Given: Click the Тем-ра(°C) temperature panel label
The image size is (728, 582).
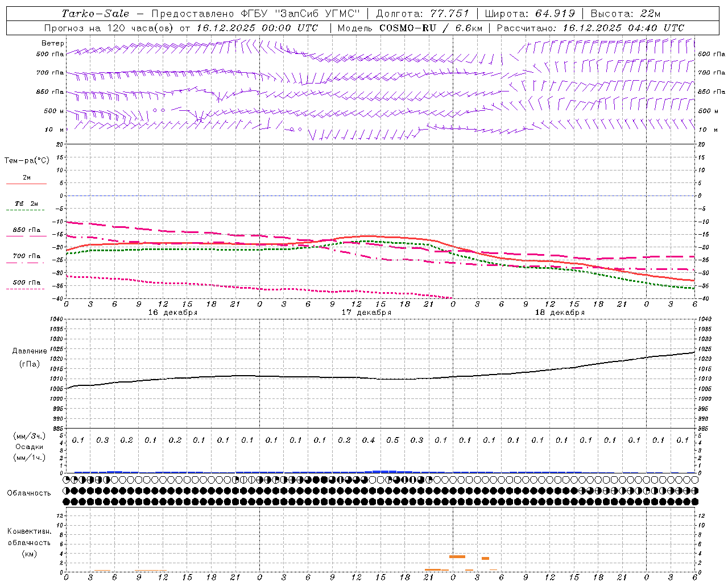Looking at the screenshot, I should pyautogui.click(x=27, y=160).
